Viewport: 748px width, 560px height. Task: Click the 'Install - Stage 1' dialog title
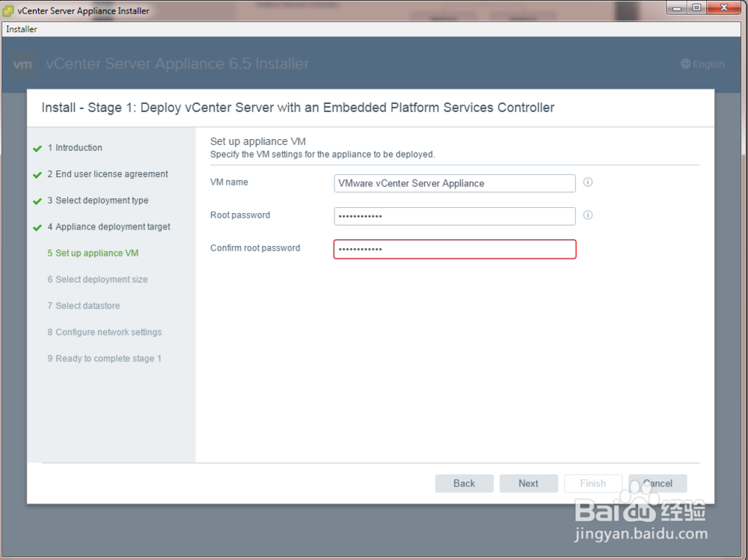[298, 108]
